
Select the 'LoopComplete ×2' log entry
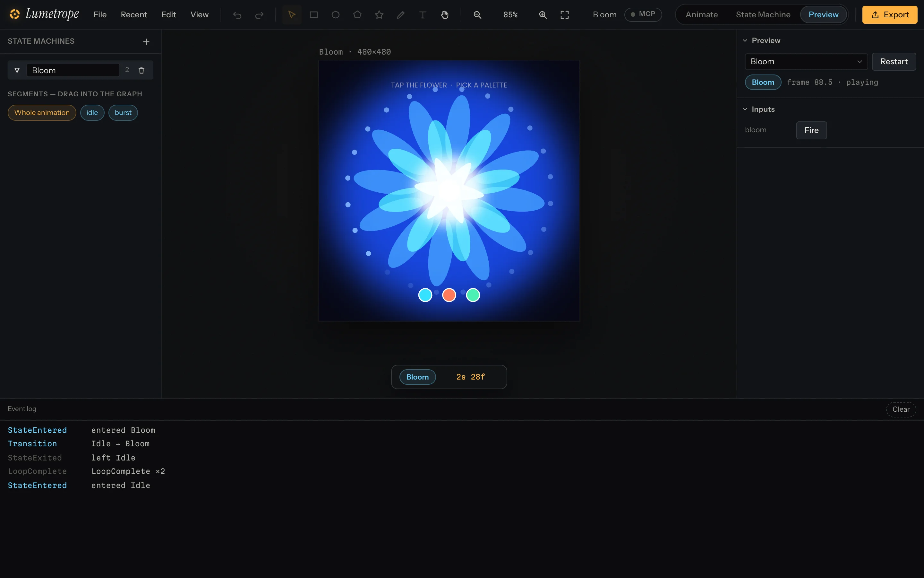[x=128, y=471]
